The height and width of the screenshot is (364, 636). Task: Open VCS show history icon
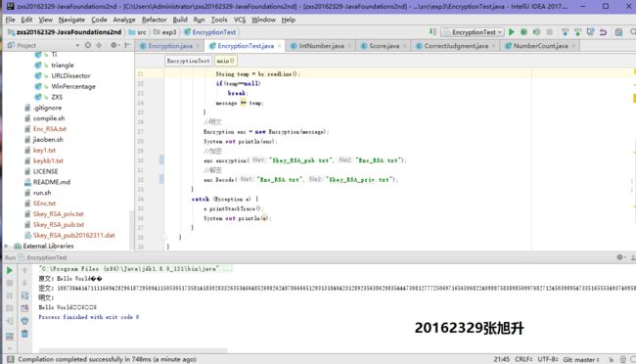591,31
